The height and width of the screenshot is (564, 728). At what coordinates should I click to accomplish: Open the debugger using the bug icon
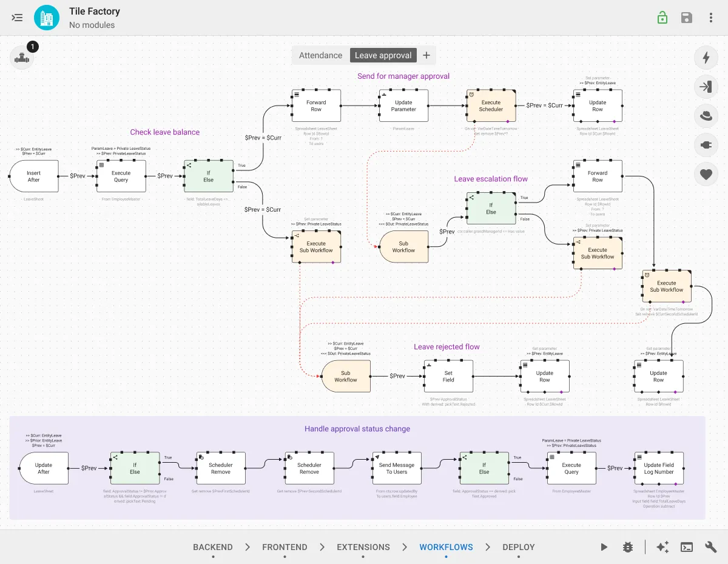pos(628,546)
